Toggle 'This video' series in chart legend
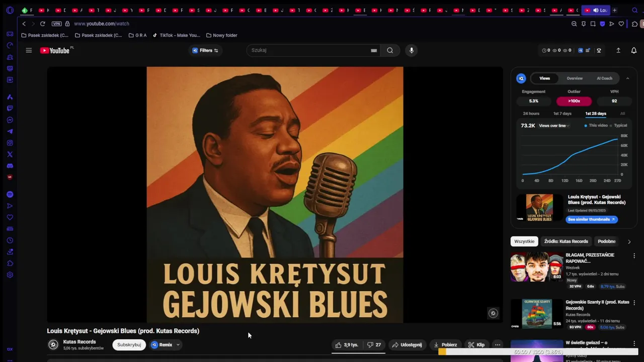 coord(596,125)
